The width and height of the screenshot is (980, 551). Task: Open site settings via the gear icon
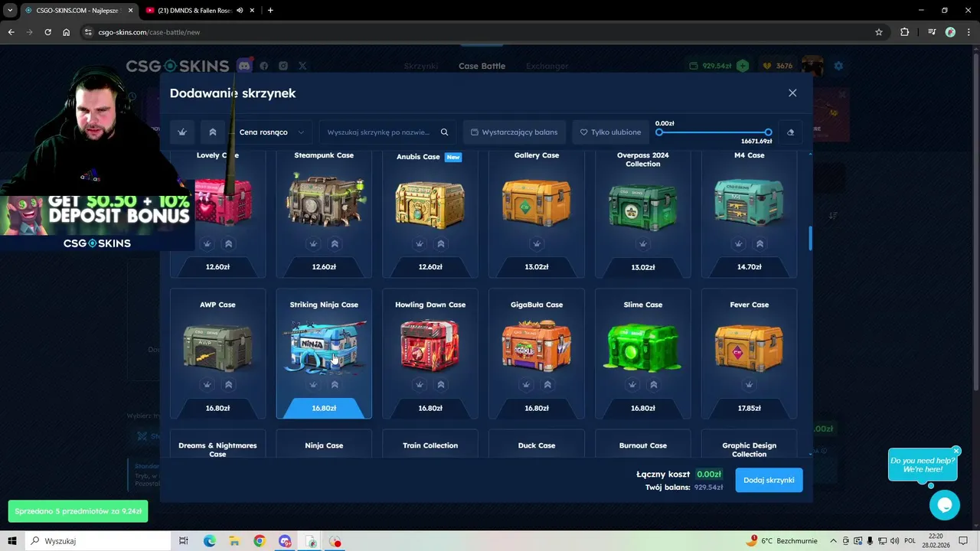click(838, 66)
